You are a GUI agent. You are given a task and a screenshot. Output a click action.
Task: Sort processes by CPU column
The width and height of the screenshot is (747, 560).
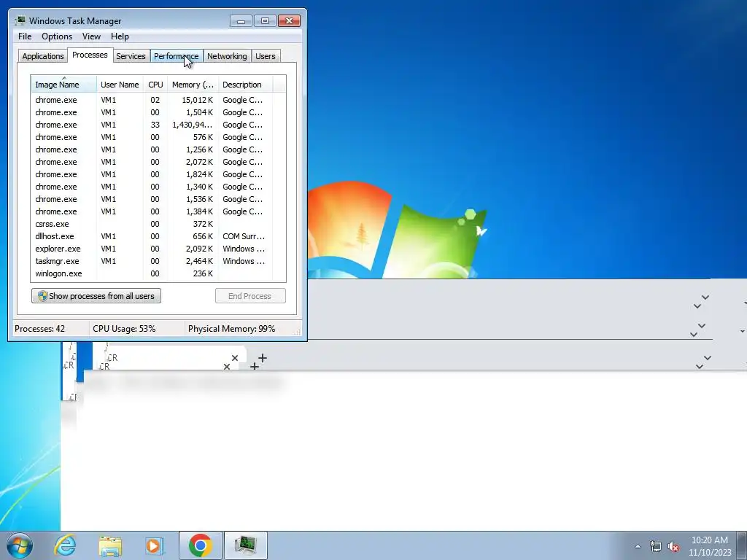tap(155, 85)
